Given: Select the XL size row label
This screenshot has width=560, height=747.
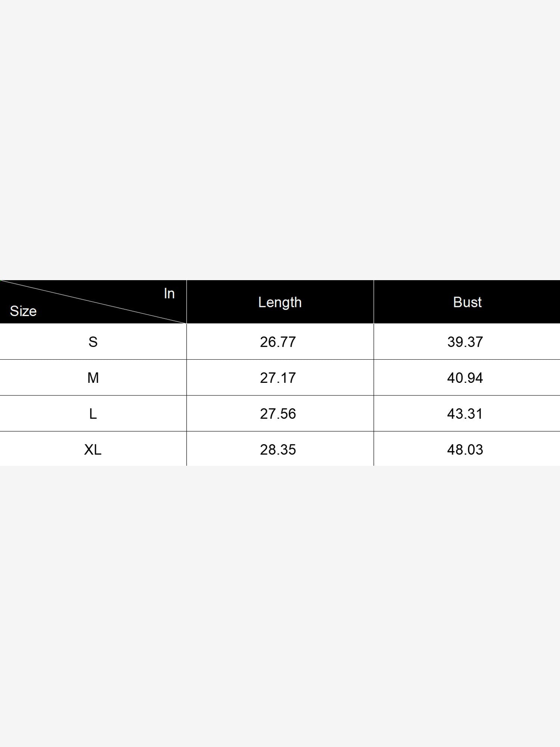Looking at the screenshot, I should click(x=93, y=449).
